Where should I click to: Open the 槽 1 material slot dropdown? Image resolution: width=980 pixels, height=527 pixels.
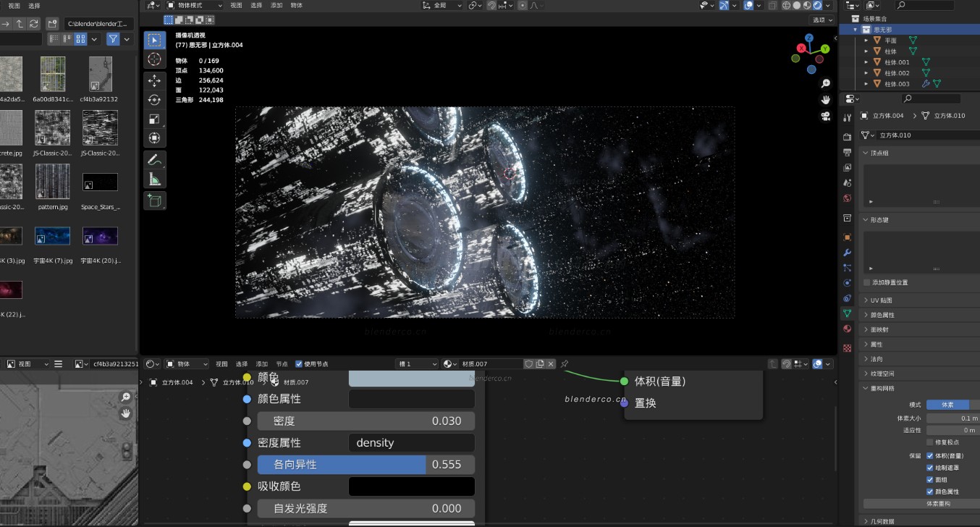[417, 363]
